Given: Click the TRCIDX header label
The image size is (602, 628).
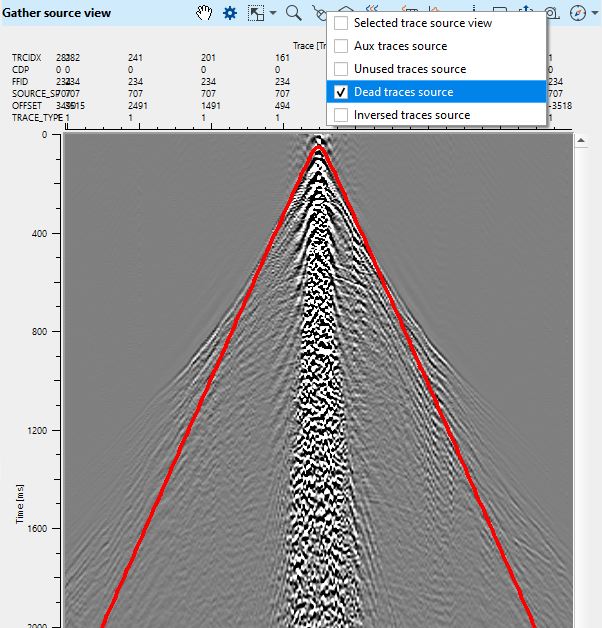Looking at the screenshot, I should pos(26,58).
